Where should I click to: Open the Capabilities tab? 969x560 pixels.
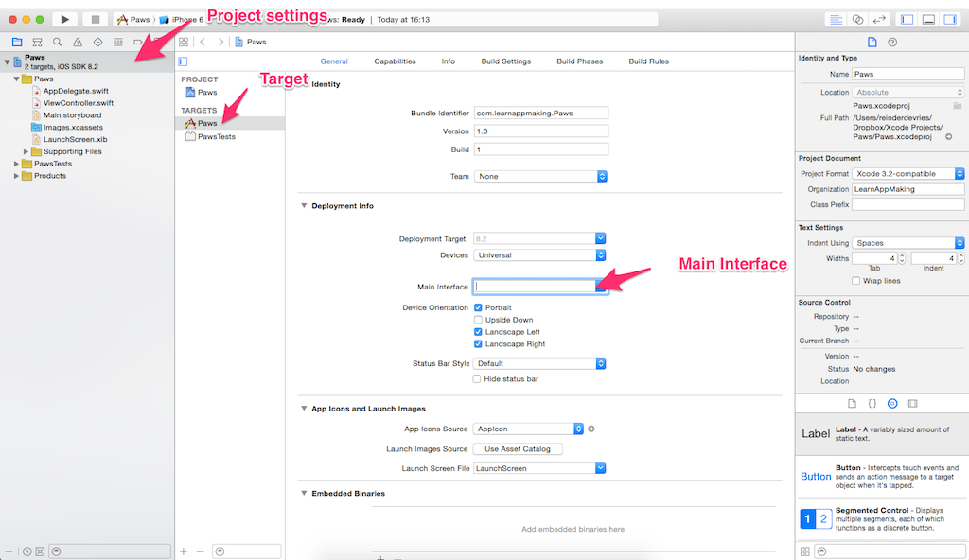click(x=395, y=61)
